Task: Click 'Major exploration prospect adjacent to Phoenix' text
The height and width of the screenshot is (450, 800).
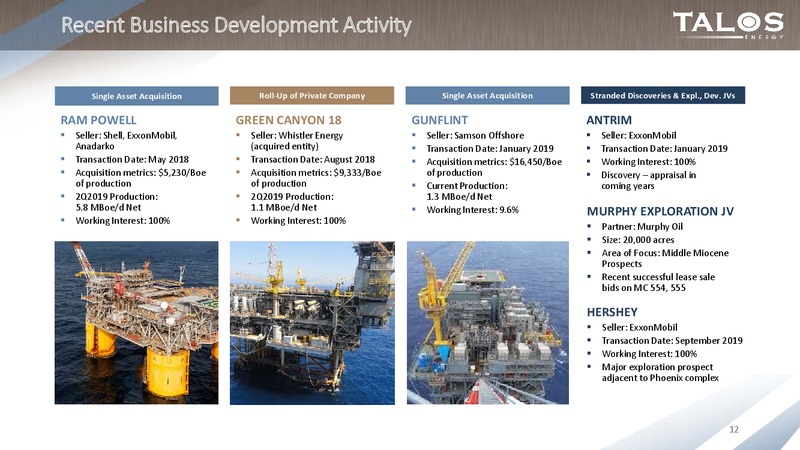Action: 660,372
